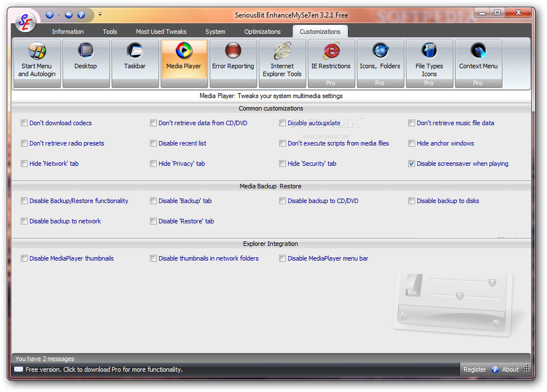Check Disable backup to CD/DVD

click(282, 201)
